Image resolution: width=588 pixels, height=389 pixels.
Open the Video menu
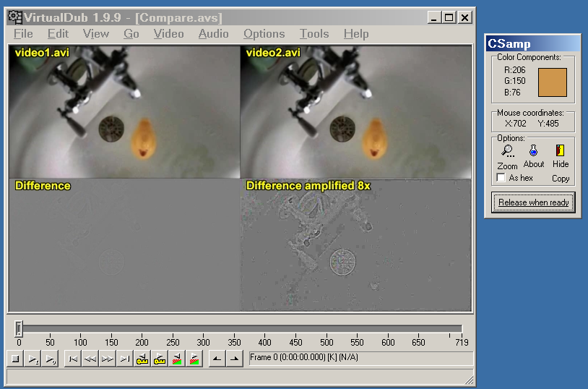point(168,34)
